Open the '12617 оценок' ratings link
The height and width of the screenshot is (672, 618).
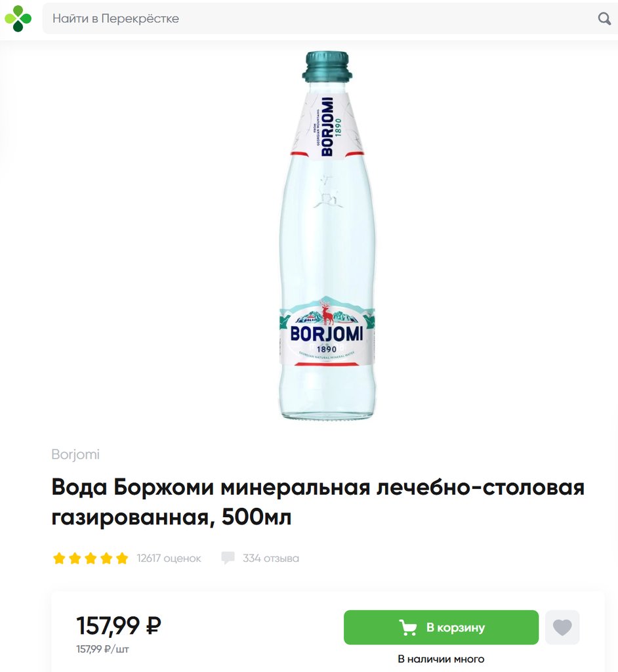pyautogui.click(x=169, y=558)
